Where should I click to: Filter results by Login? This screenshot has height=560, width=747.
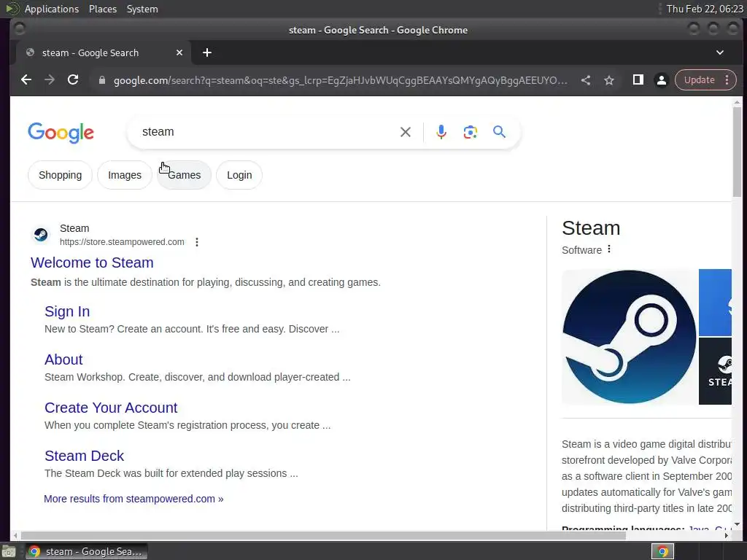tap(239, 175)
